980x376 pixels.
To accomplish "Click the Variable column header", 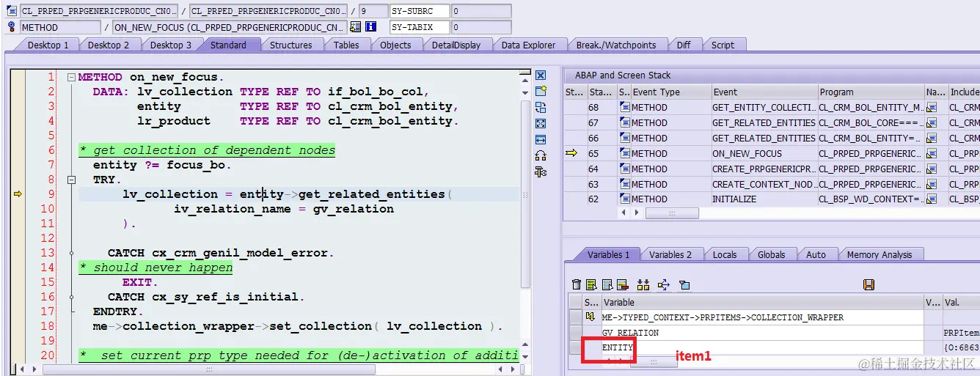I will [x=762, y=302].
